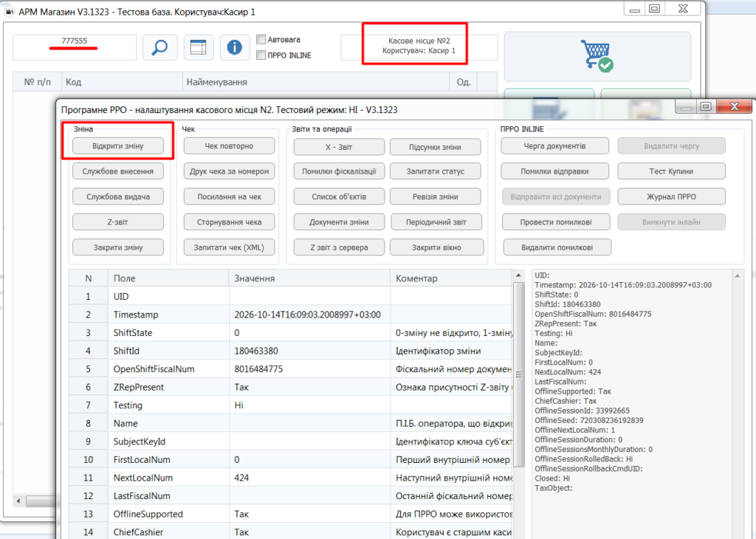Open Черга документів
The height and width of the screenshot is (539, 756).
555,146
